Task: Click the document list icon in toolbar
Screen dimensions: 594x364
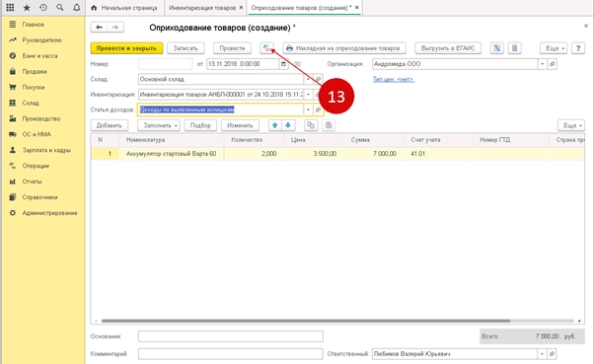Action: tap(514, 48)
